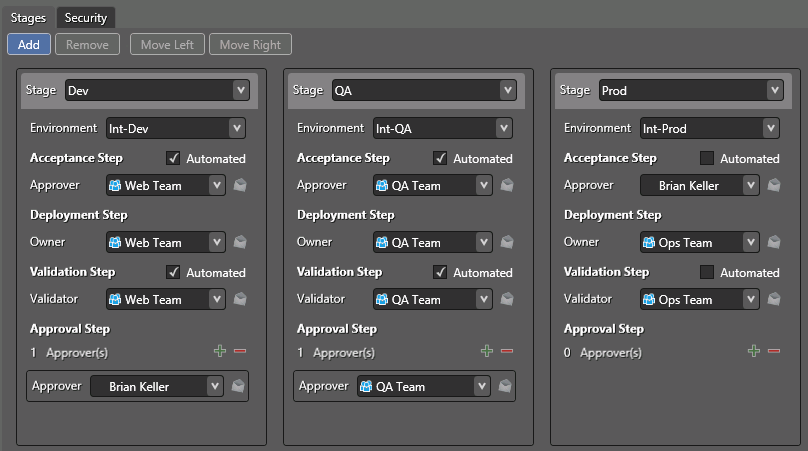
Task: Switch to the Security tab
Action: 86,17
